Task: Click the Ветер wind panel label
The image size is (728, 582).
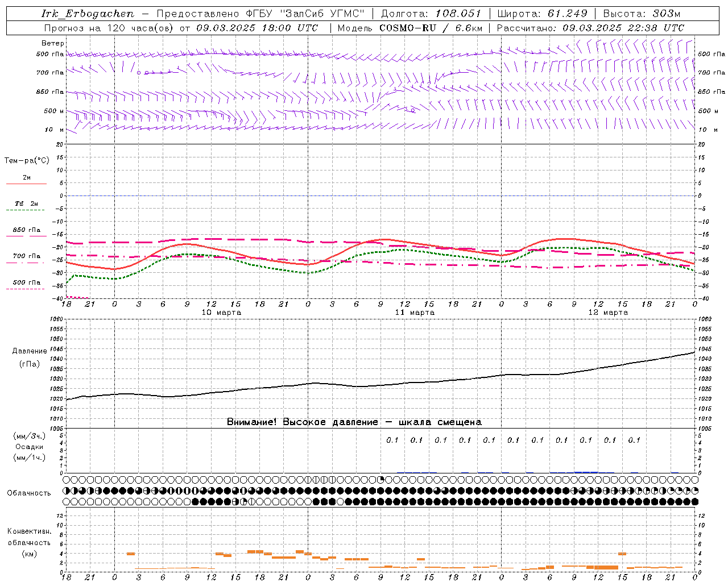Action: (x=53, y=43)
